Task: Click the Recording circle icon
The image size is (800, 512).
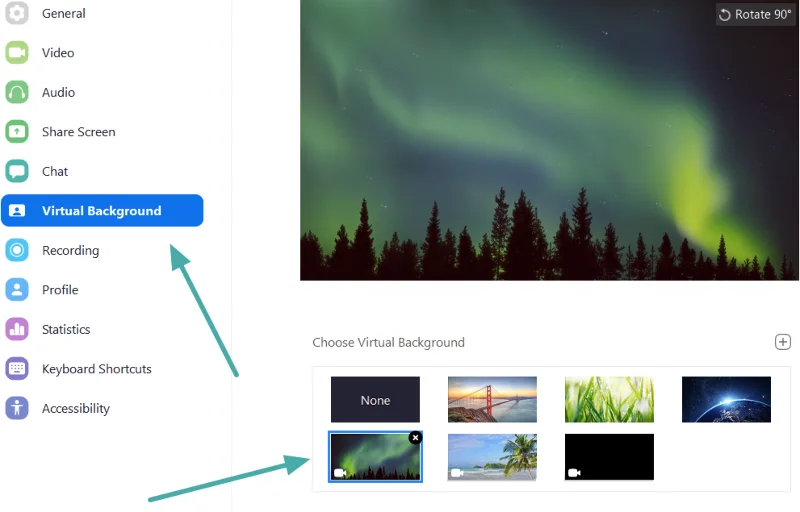Action: (17, 250)
